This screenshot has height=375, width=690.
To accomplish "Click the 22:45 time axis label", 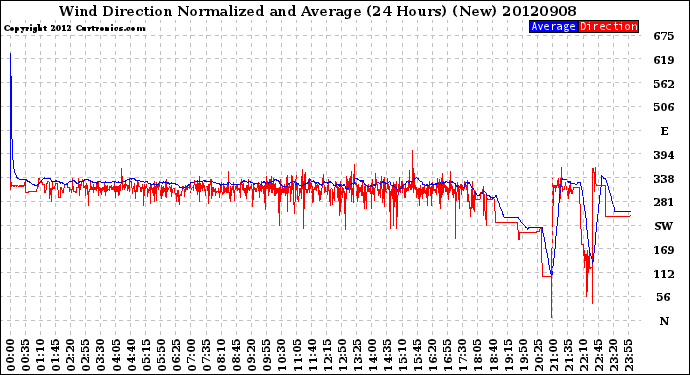I will tap(598, 355).
